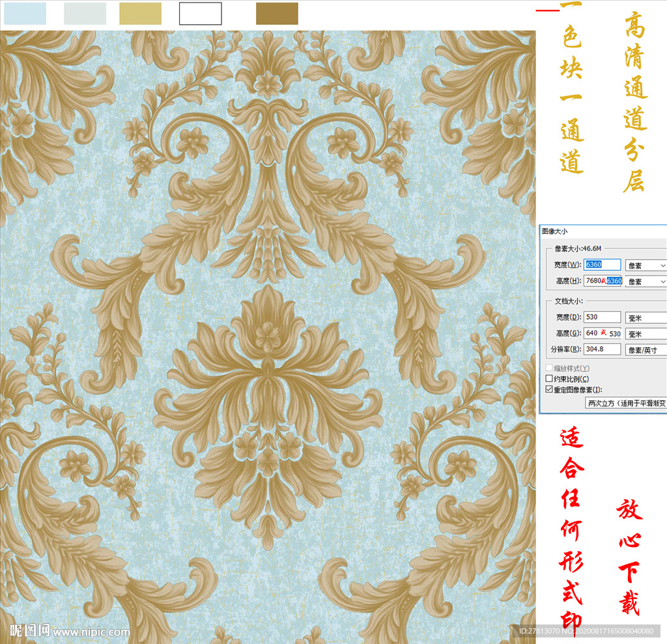The width and height of the screenshot is (667, 644).
Task: Enable the 约束比例 checkbox
Action: click(549, 378)
